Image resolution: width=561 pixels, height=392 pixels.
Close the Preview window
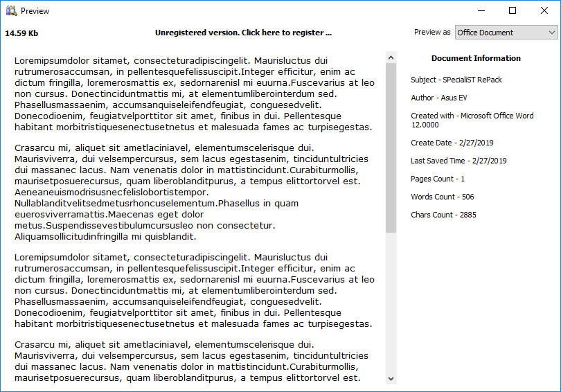pos(544,11)
